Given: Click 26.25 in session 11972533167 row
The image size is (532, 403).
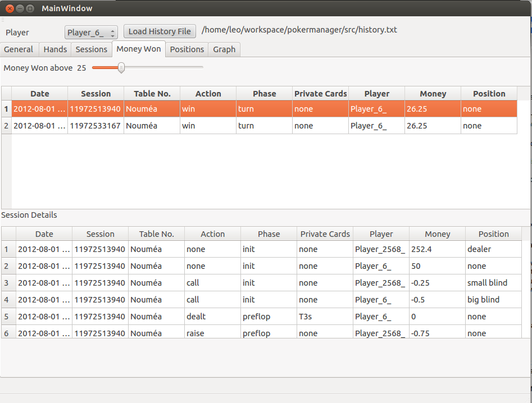Looking at the screenshot, I should click(x=433, y=126).
